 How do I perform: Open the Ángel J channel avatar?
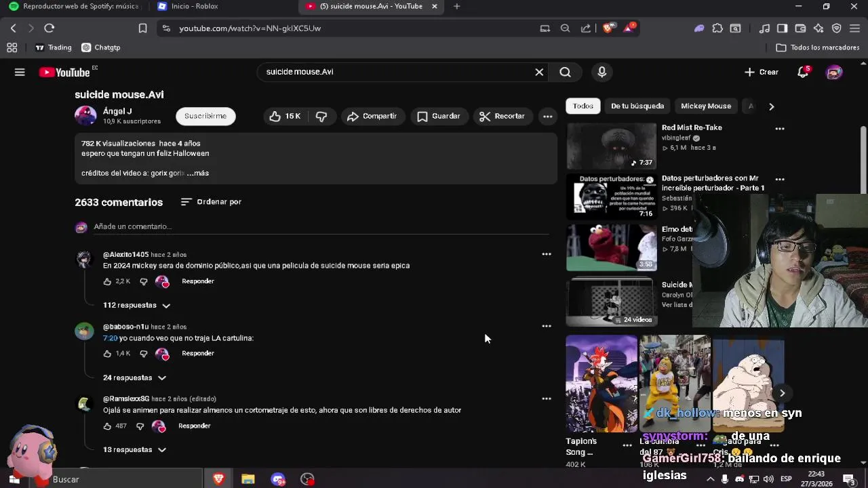(85, 116)
